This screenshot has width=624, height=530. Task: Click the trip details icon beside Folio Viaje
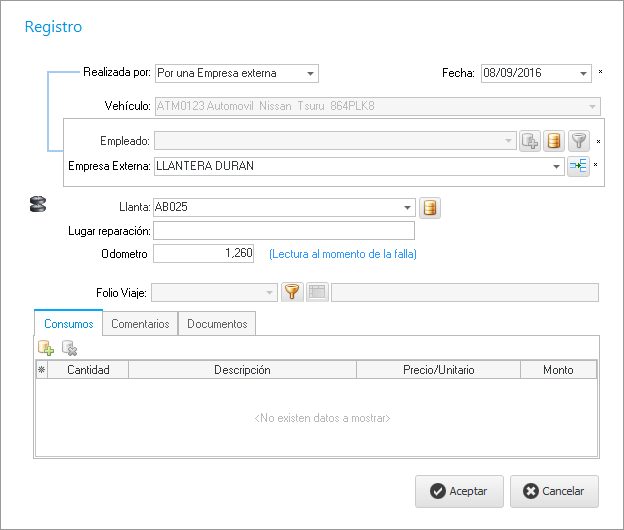pyautogui.click(x=317, y=292)
